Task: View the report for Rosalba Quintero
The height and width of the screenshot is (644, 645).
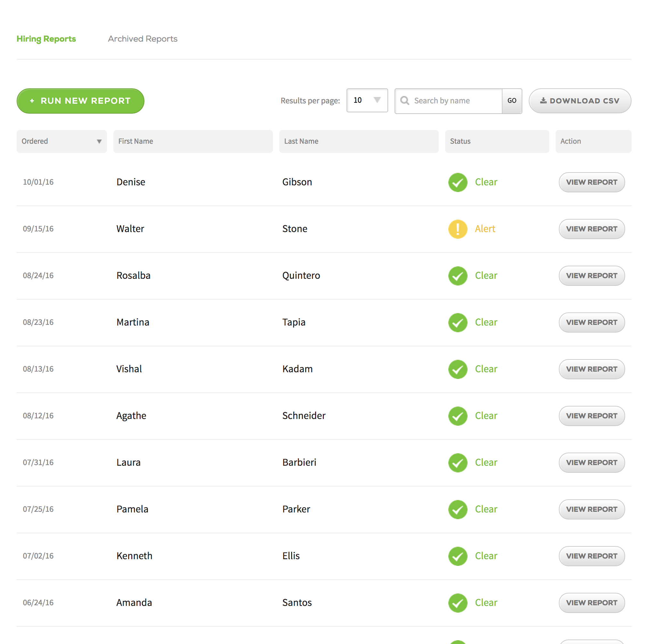Action: (592, 276)
